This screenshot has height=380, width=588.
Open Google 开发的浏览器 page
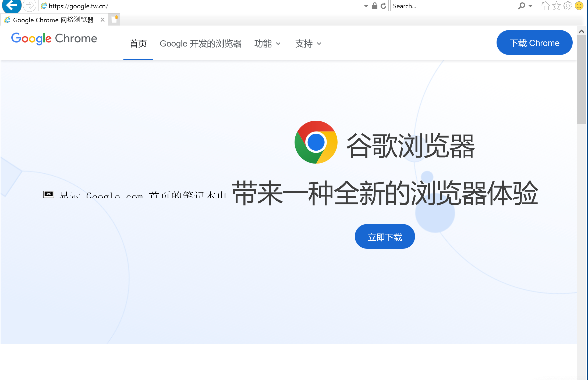pos(200,43)
